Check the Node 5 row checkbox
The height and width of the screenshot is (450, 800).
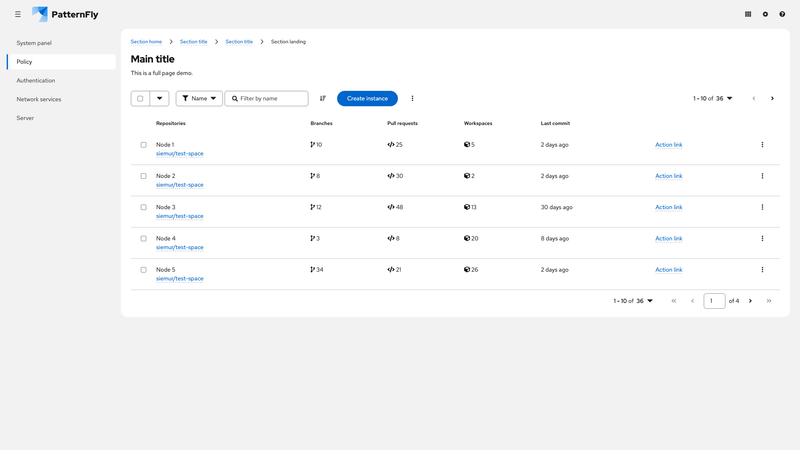143,270
